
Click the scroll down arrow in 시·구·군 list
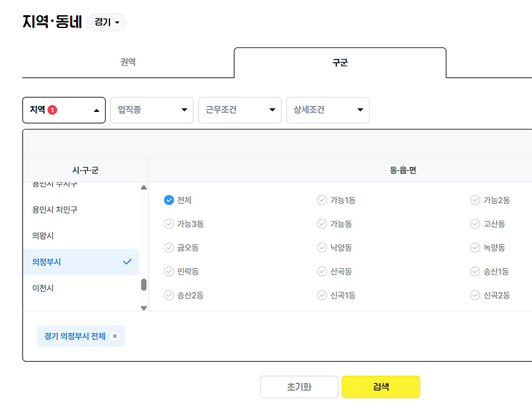pyautogui.click(x=143, y=308)
